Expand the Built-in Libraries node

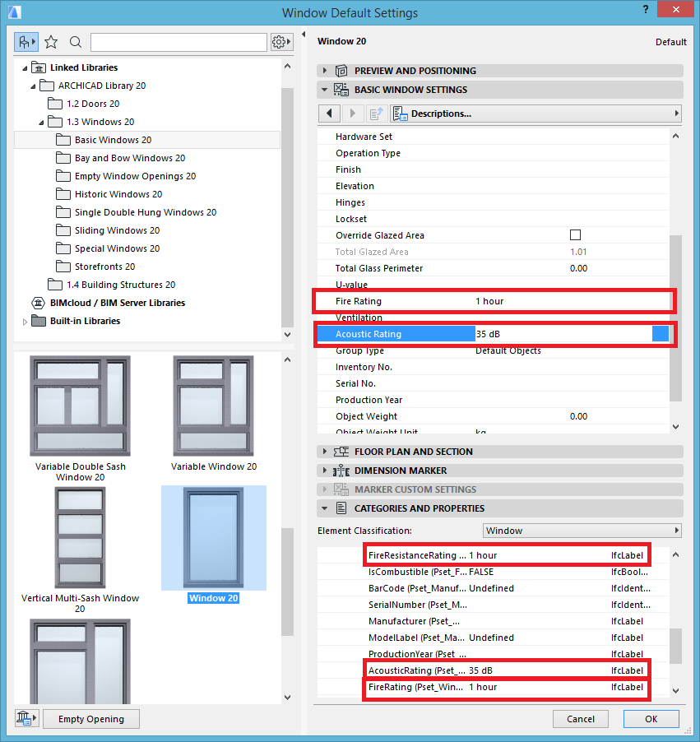tap(25, 322)
